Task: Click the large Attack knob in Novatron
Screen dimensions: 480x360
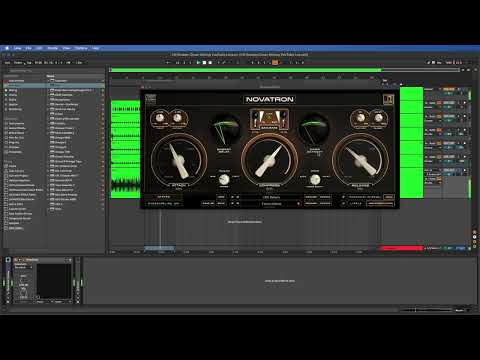Action: (x=179, y=161)
